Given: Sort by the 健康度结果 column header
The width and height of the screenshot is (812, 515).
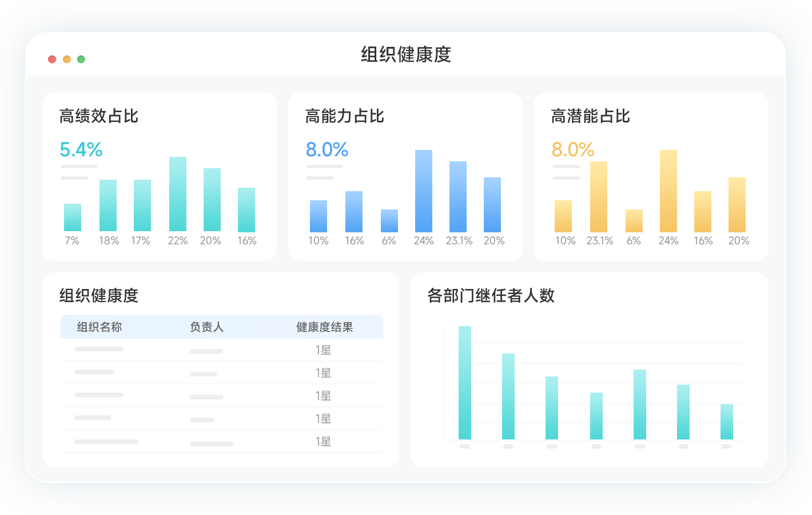Looking at the screenshot, I should pos(324,327).
